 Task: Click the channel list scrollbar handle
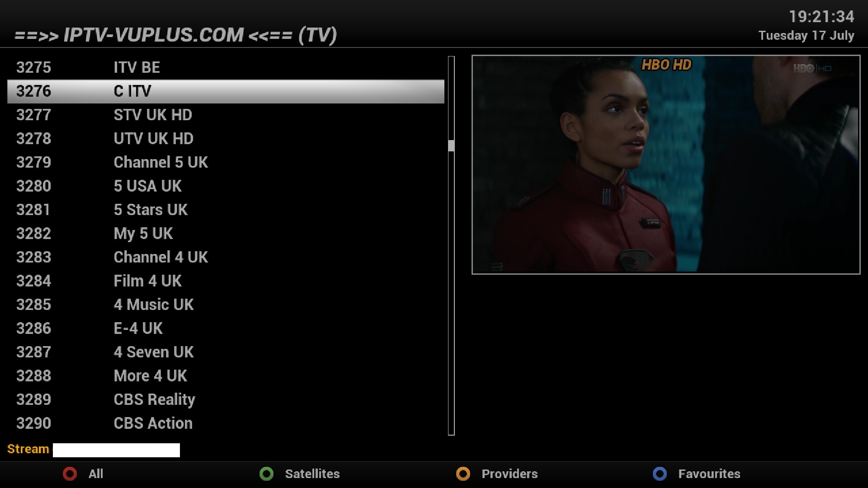point(451,145)
